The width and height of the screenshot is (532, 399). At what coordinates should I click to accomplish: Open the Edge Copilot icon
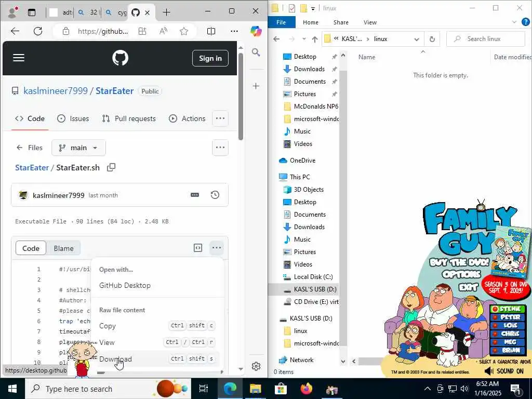point(256,31)
